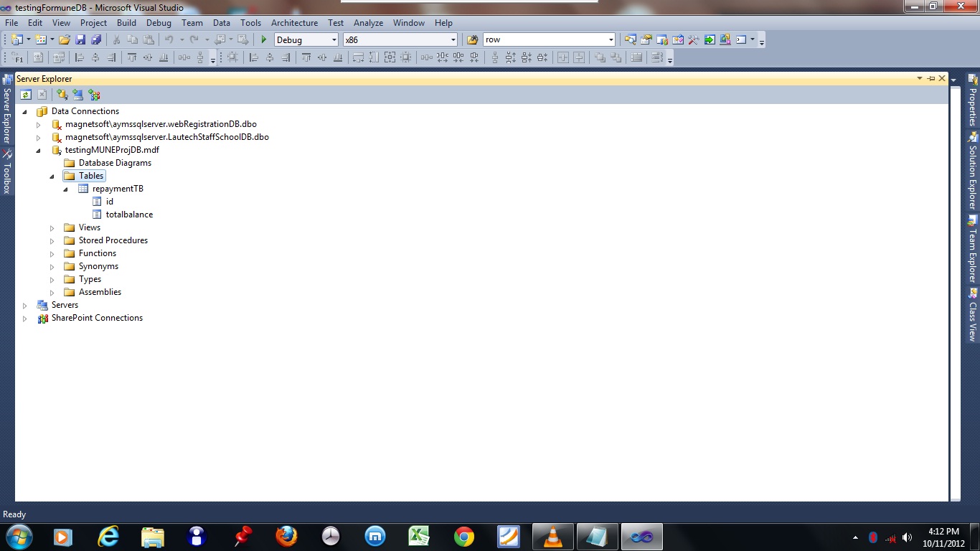Select the 'id' column node
The height and width of the screenshot is (551, 980).
(110, 202)
